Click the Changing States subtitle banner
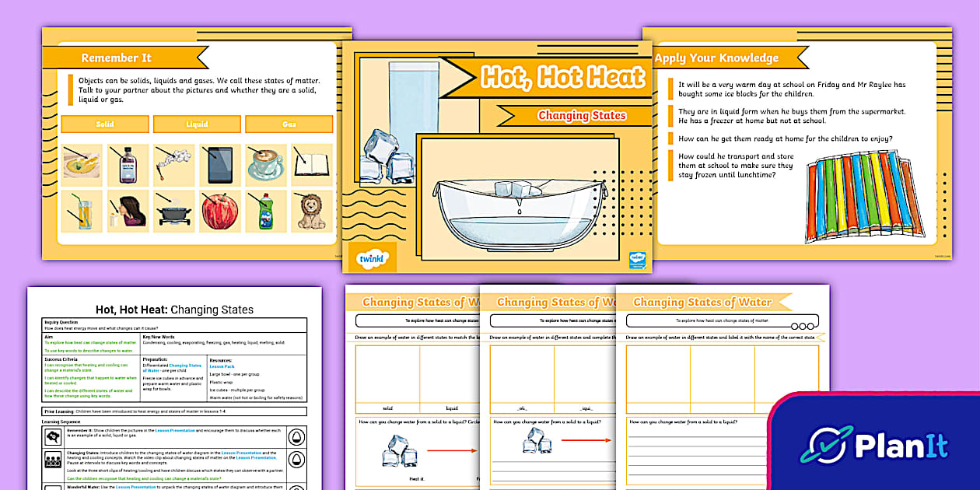This screenshot has height=490, width=980. [582, 115]
